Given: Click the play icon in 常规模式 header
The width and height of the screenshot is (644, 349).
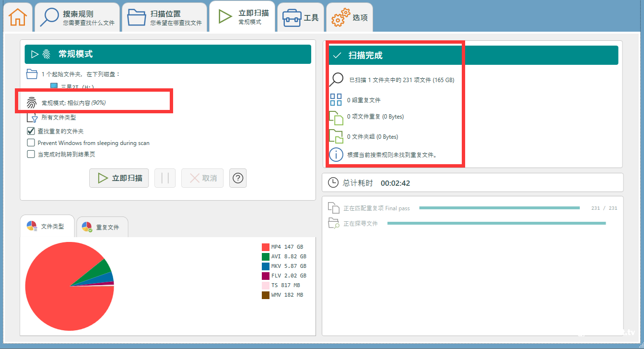Looking at the screenshot, I should [35, 54].
